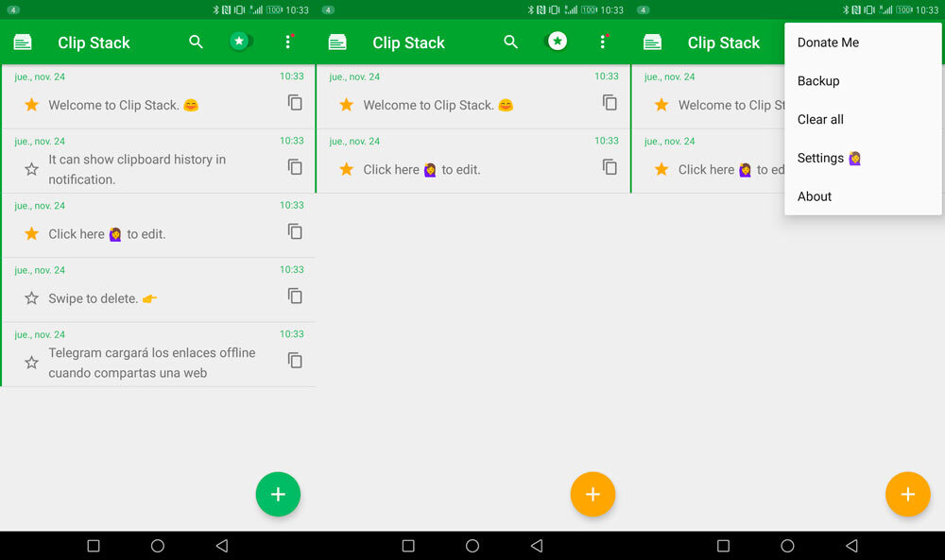Tap the Donate Me menu entry
945x560 pixels.
[828, 42]
